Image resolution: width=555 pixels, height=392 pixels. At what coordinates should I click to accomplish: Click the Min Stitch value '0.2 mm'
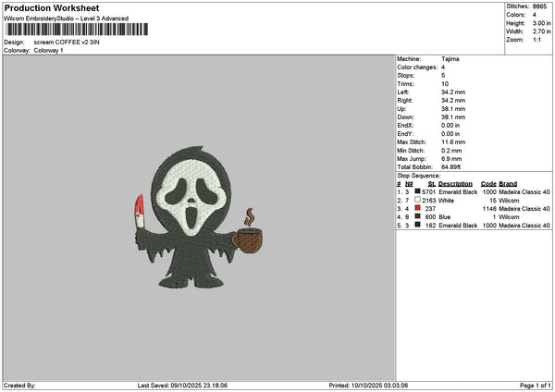point(451,151)
